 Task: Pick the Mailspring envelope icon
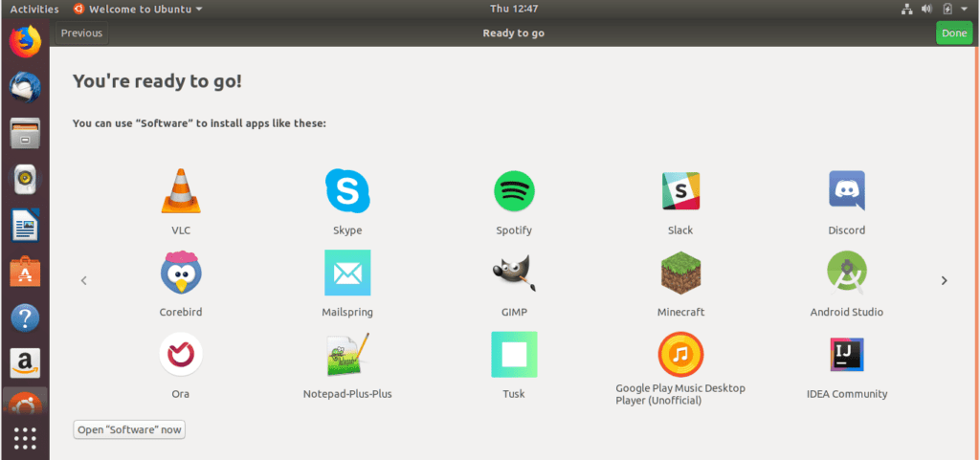(347, 274)
